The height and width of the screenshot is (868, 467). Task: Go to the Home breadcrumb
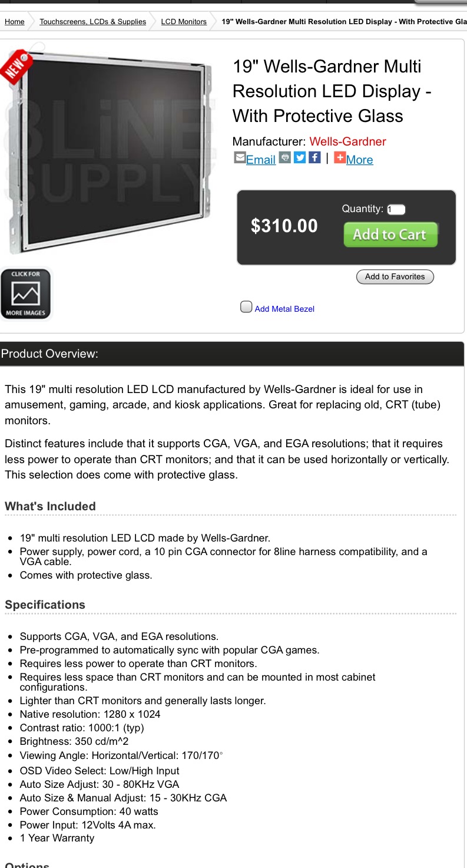(15, 22)
